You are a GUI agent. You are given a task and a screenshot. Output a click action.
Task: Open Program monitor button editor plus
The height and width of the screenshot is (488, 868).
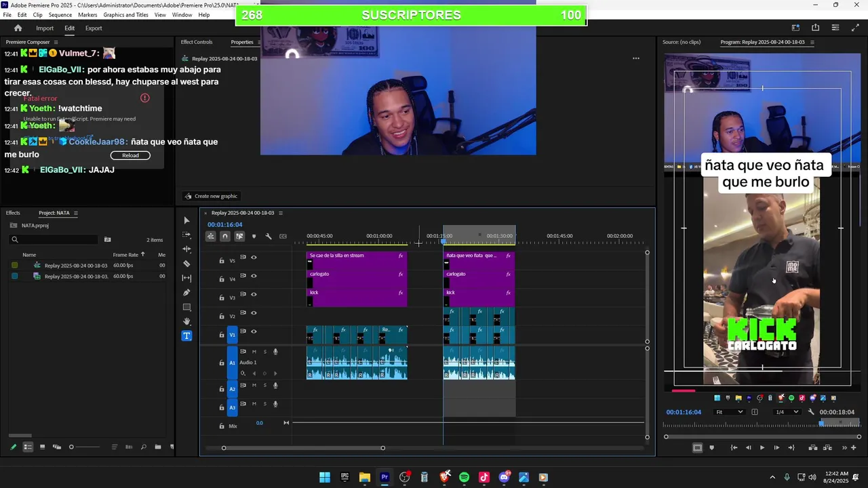click(854, 447)
